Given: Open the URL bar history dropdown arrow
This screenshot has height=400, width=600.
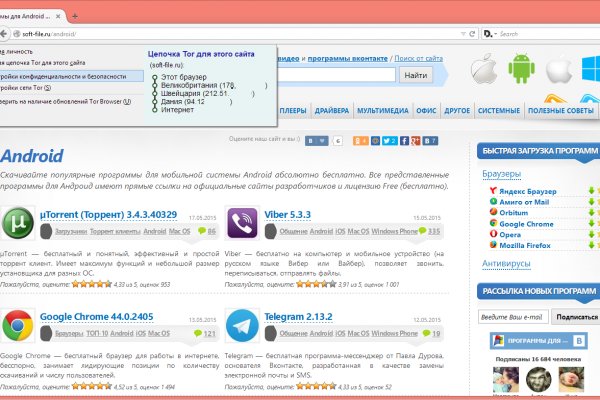Looking at the screenshot, I should point(463,34).
